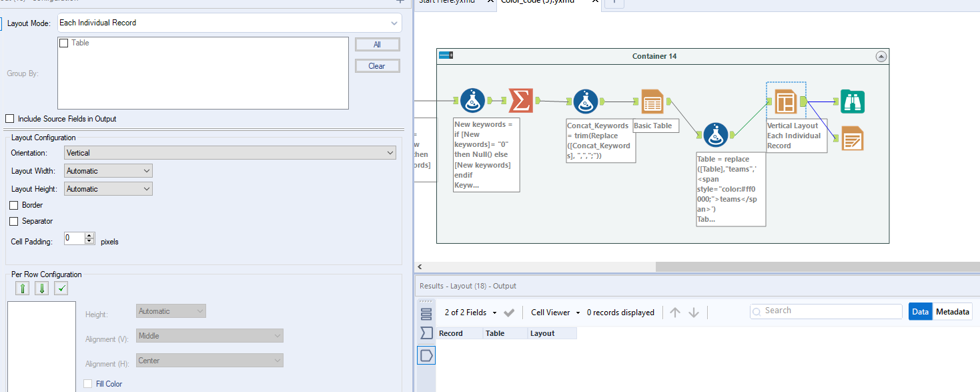Collapse Container 14 using its chevron
This screenshot has height=392, width=980.
[881, 56]
